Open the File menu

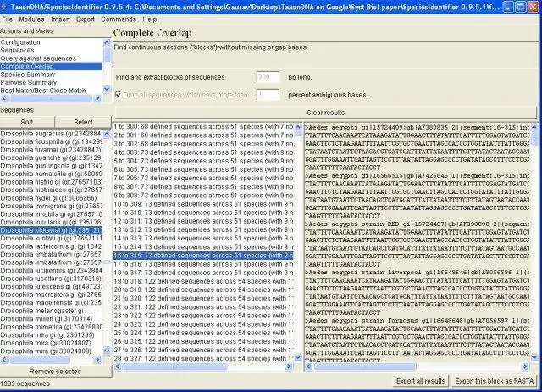coord(8,19)
